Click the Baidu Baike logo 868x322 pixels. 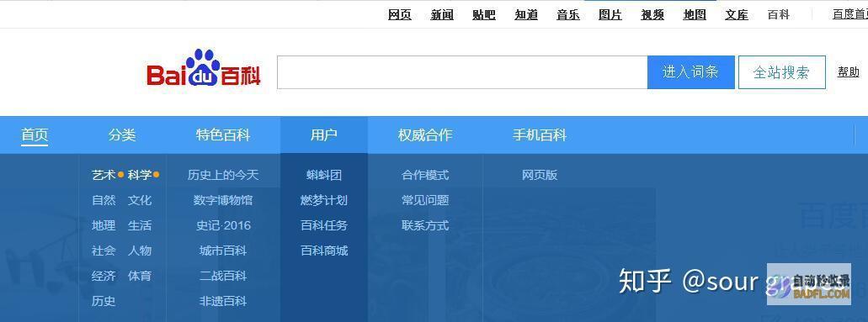coord(204,69)
